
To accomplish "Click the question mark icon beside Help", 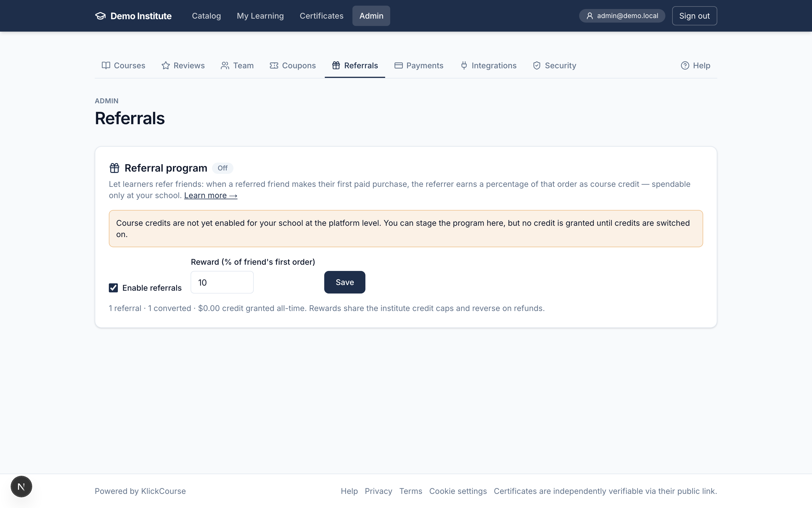I will (x=685, y=65).
